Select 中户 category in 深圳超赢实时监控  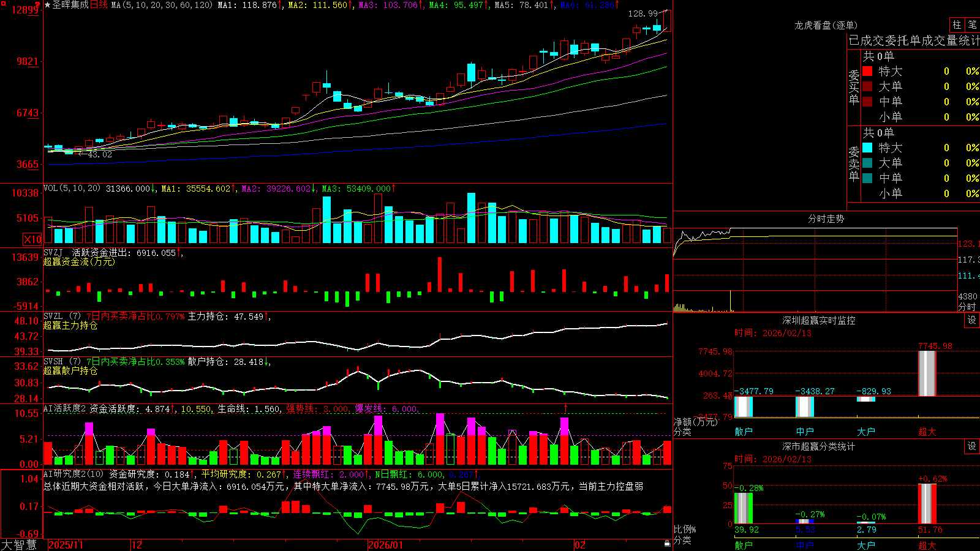tap(805, 432)
